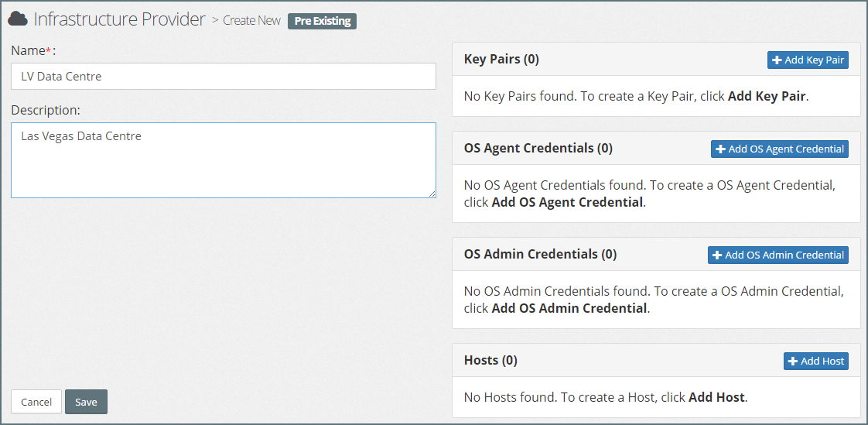The width and height of the screenshot is (868, 425).
Task: Select the Key Pairs (0) panel header
Action: tap(501, 59)
